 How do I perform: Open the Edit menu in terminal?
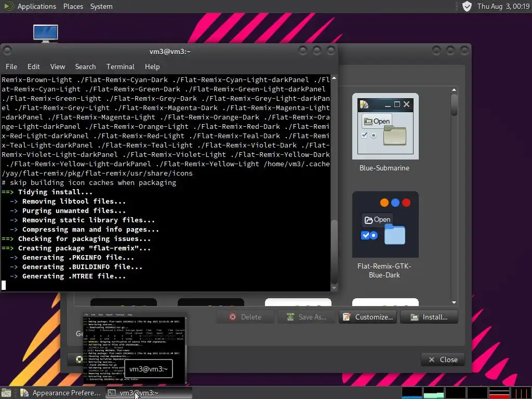click(34, 66)
